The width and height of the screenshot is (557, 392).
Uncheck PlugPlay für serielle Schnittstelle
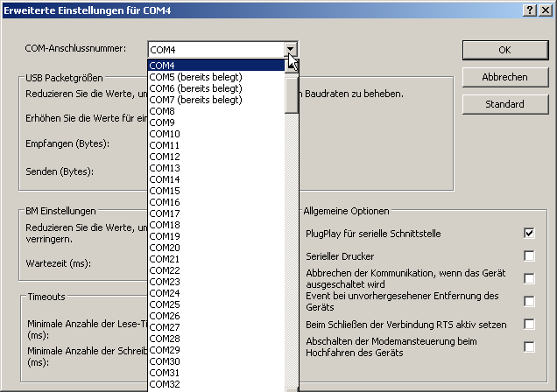[x=529, y=234]
